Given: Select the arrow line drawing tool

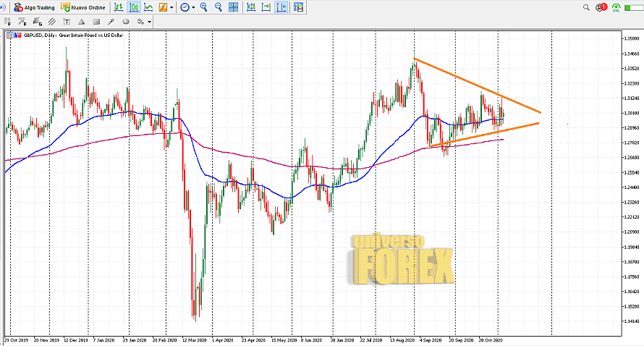Looking at the screenshot, I should click(111, 22).
